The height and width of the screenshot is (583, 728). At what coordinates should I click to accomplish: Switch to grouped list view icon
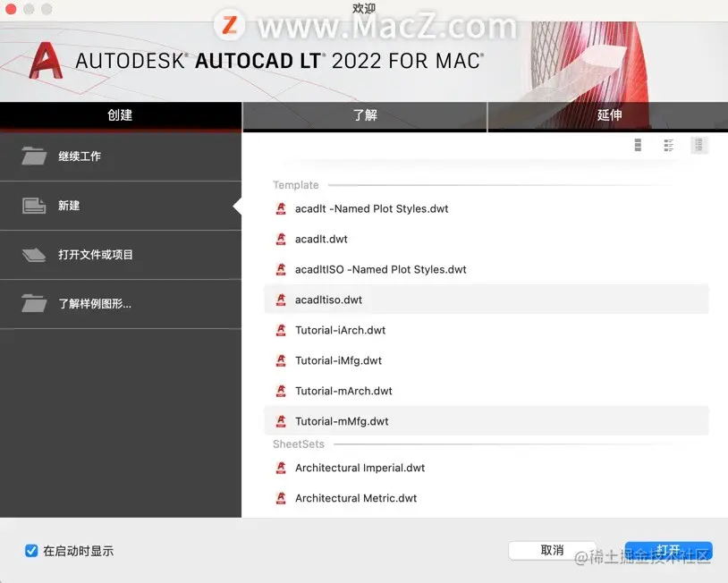click(669, 145)
